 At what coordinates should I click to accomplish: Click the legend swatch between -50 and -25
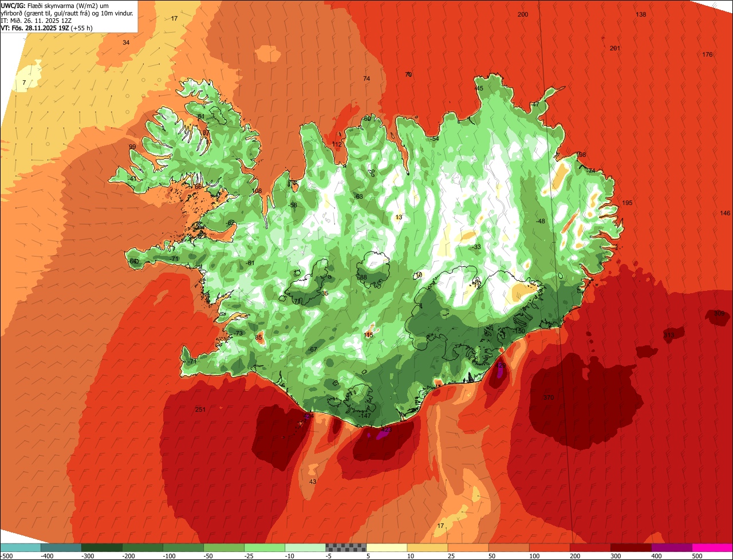(x=224, y=547)
